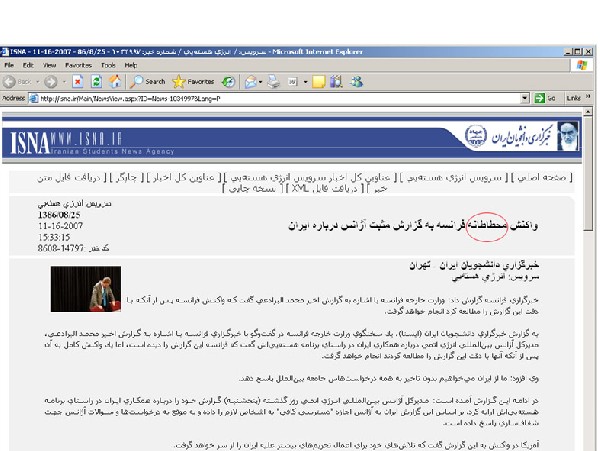Expand the Links toolbar chevron

click(x=591, y=98)
